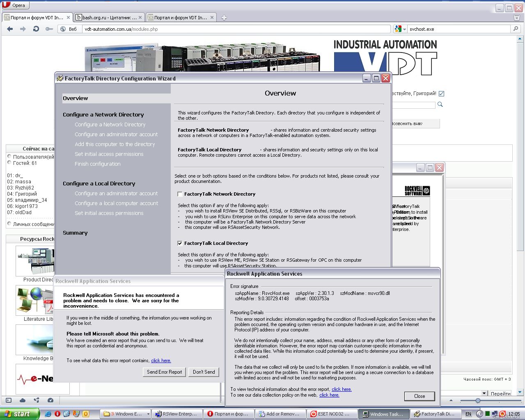Click the Opera Link cloud icon
The image size is (525, 420).
(23, 400)
